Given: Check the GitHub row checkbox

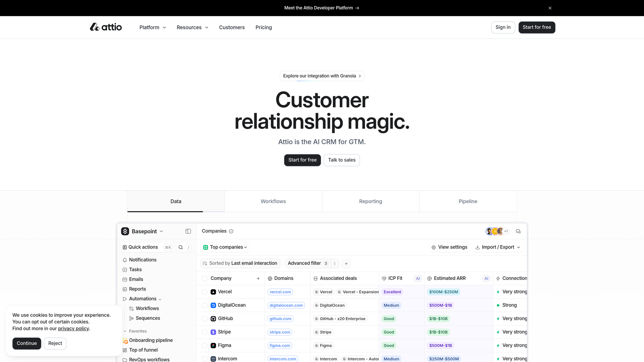Looking at the screenshot, I should pyautogui.click(x=204, y=318).
